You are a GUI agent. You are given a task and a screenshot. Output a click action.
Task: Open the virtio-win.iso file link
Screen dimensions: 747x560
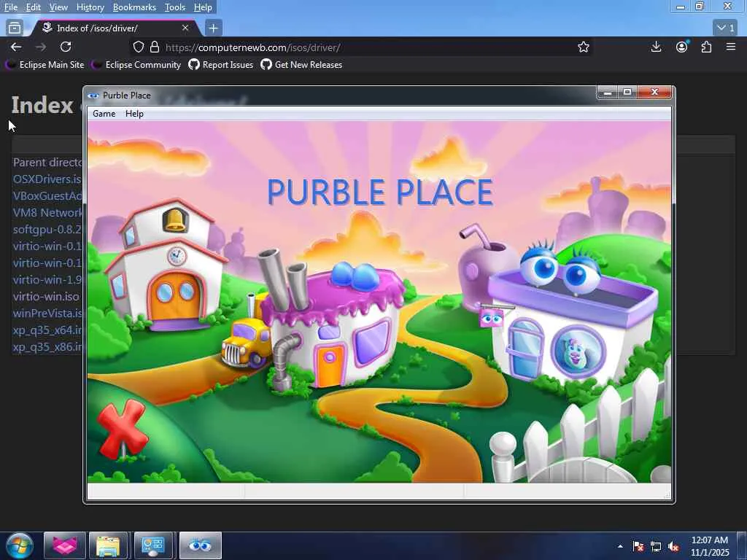click(46, 296)
